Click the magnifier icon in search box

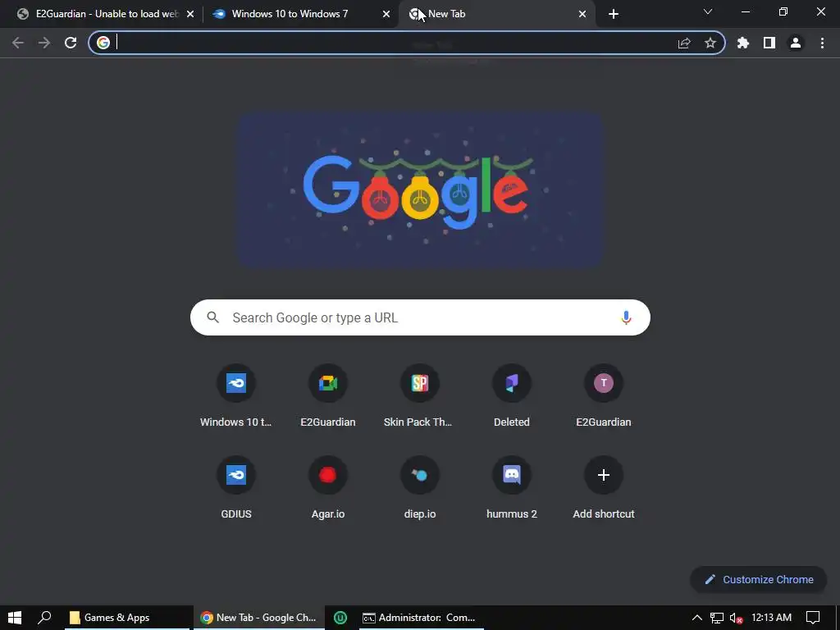[x=212, y=317]
